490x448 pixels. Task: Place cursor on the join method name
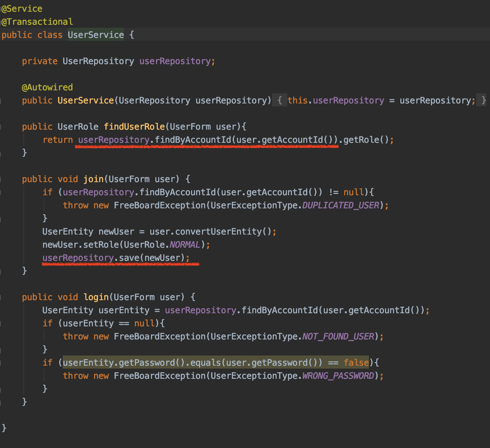click(94, 179)
